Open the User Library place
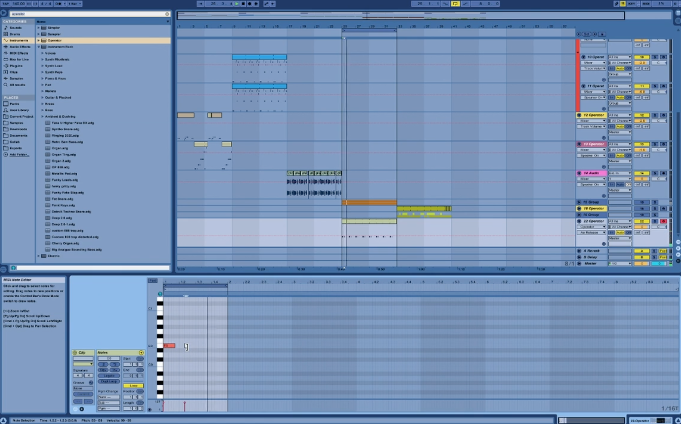This screenshot has height=424, width=681. click(x=16, y=110)
